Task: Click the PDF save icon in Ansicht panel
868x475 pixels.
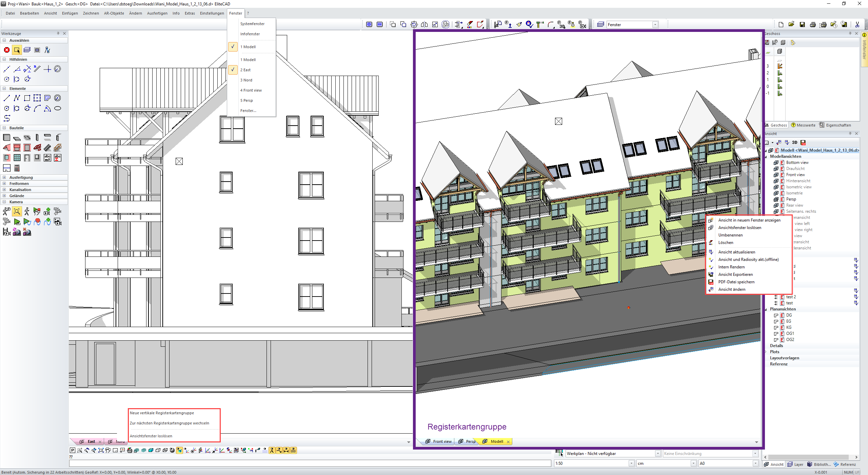Action: click(803, 143)
